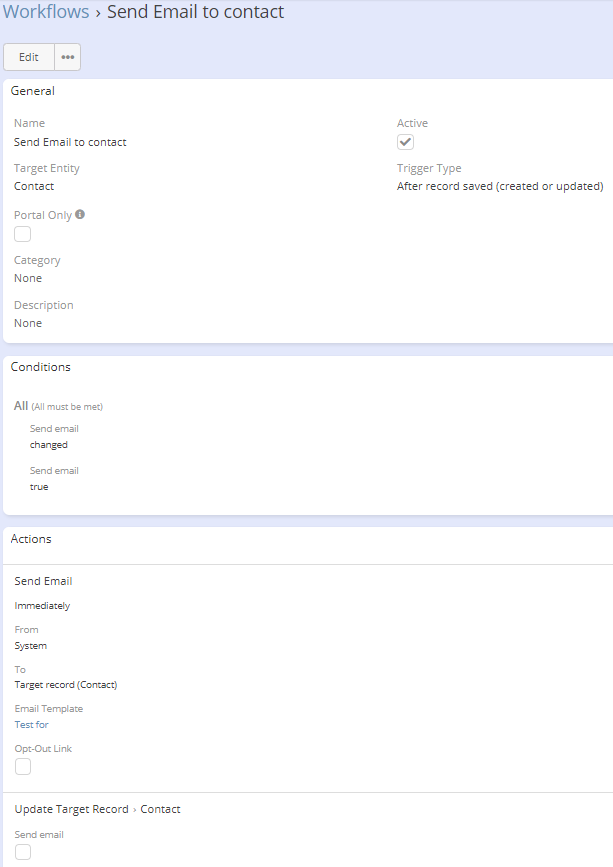Viewport: 613px width, 867px height.
Task: Click the Edit button
Action: click(29, 57)
